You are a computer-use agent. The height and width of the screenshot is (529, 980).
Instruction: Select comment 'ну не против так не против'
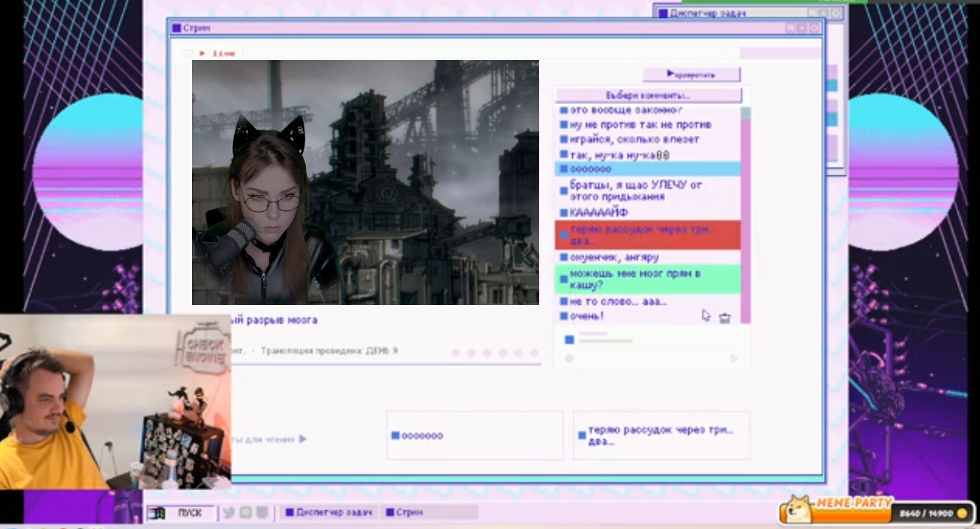(x=648, y=124)
